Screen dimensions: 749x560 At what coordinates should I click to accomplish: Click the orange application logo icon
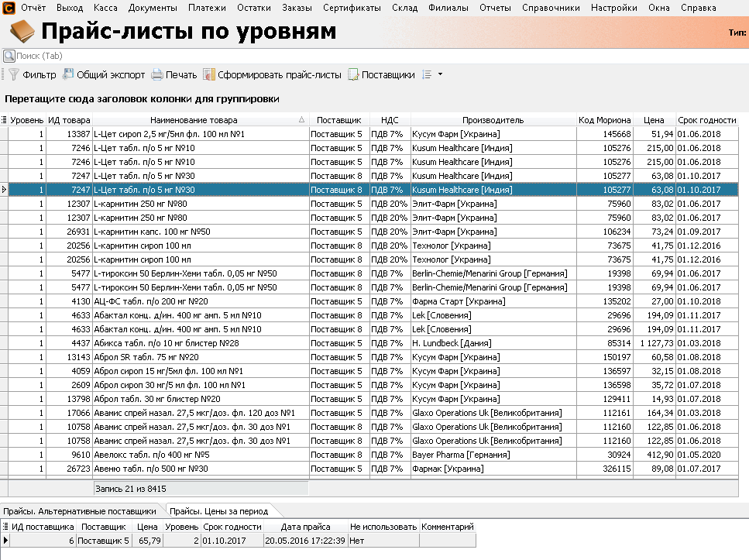tap(9, 8)
